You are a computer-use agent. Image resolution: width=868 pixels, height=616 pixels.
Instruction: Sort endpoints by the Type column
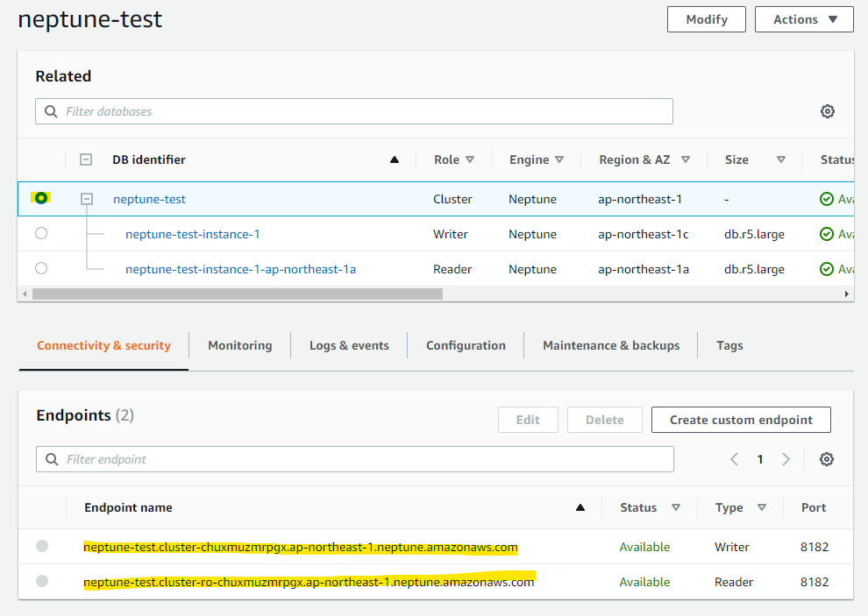tap(762, 507)
